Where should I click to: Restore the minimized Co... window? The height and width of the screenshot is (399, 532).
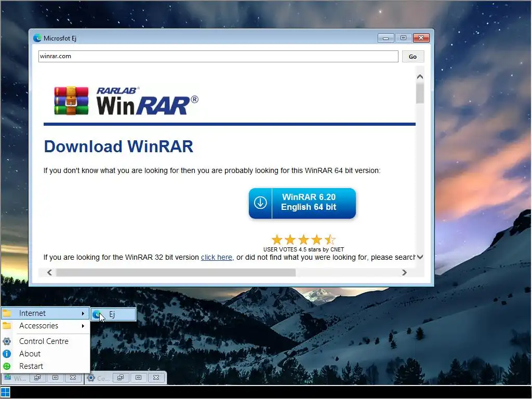pyautogui.click(x=121, y=378)
